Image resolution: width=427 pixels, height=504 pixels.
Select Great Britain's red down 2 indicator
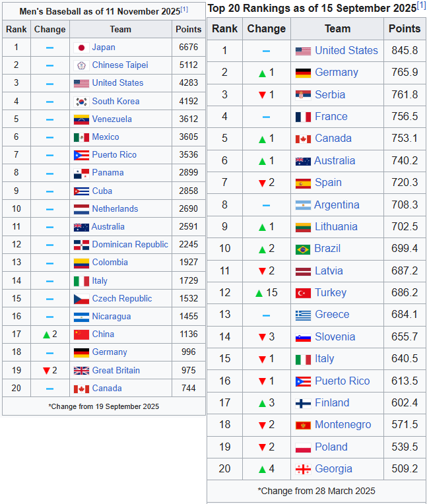50,370
